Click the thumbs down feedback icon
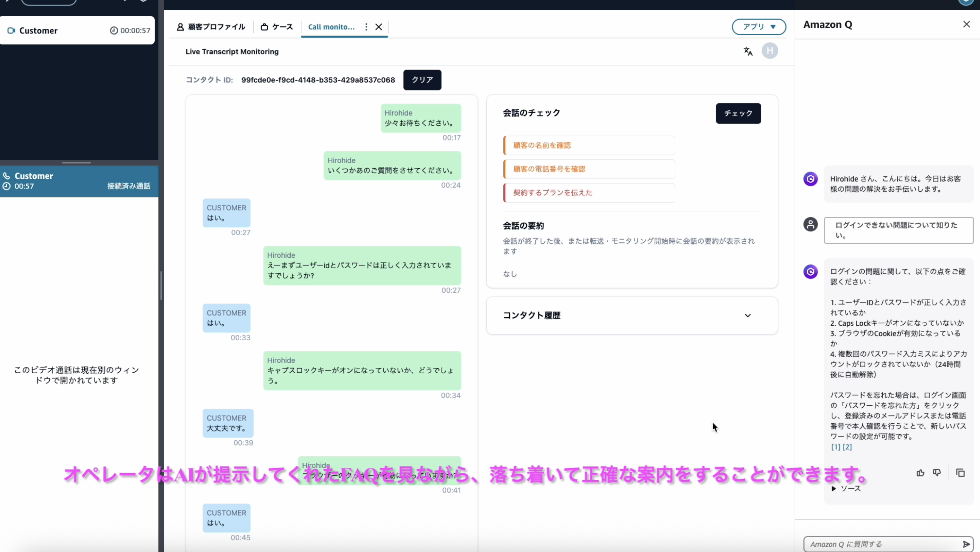This screenshot has width=980, height=552. 937,473
